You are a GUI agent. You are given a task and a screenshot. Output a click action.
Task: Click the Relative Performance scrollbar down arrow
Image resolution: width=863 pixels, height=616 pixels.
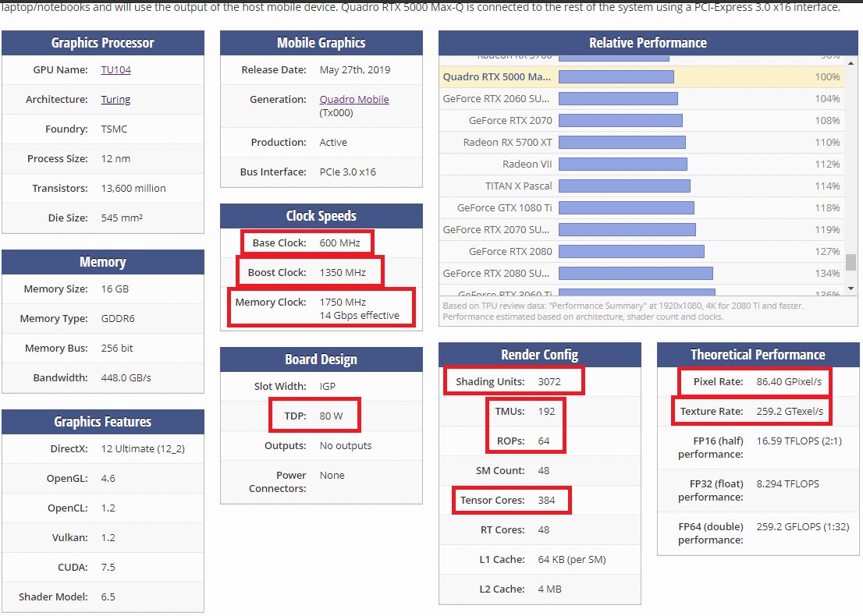click(851, 289)
